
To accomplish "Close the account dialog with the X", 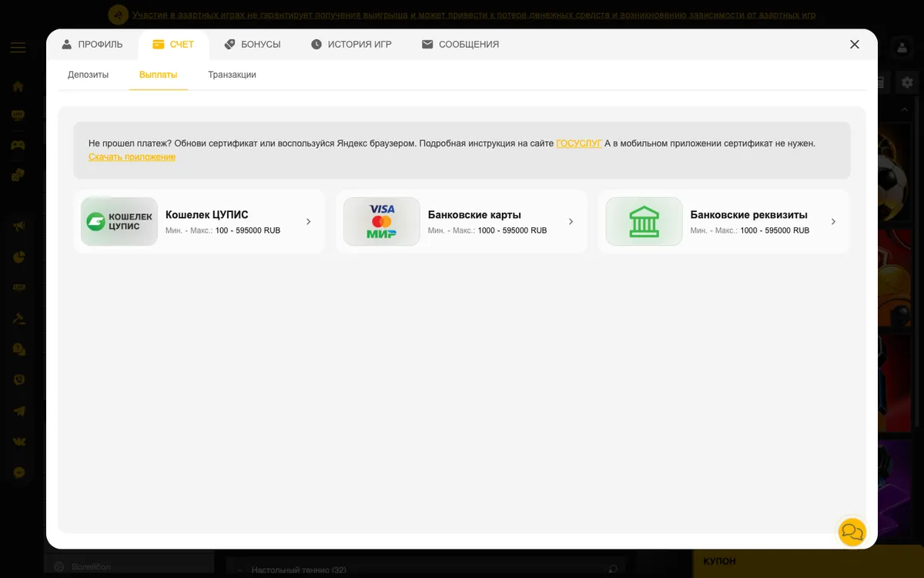I will coord(855,45).
